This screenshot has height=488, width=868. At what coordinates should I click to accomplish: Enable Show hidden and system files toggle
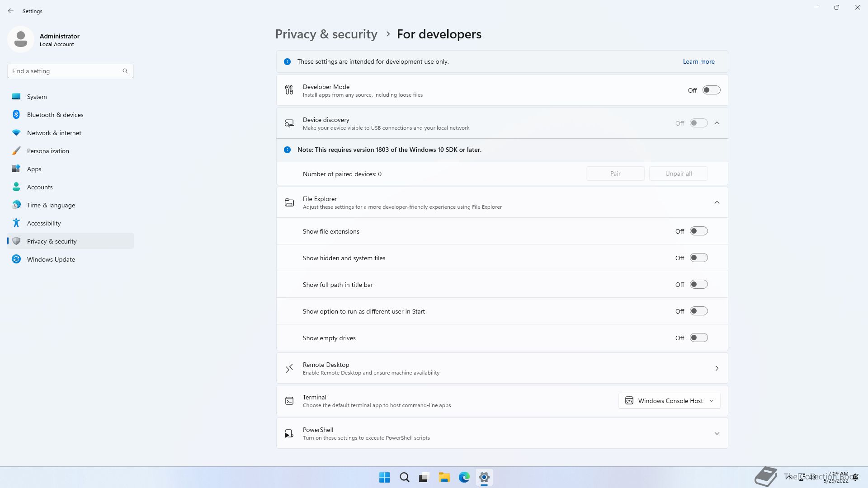point(698,258)
